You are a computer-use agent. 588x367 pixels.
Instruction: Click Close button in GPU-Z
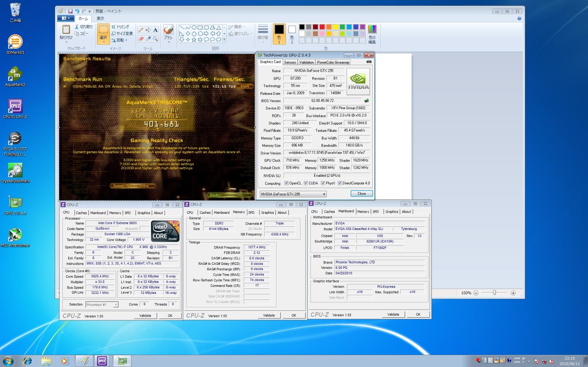362,194
